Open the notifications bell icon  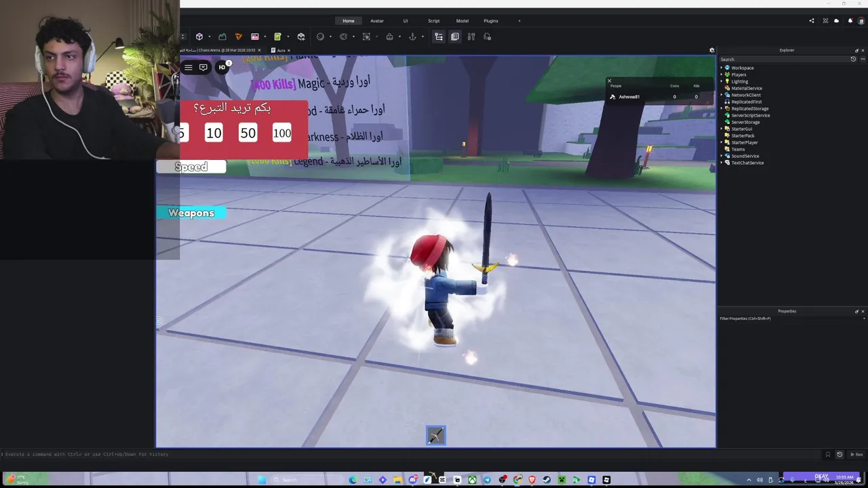[850, 21]
